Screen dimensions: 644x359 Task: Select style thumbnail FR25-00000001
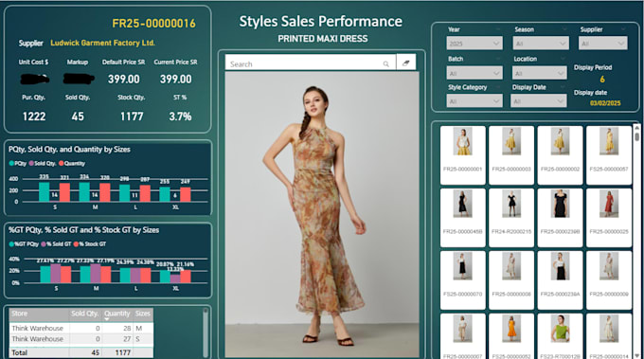(x=462, y=154)
